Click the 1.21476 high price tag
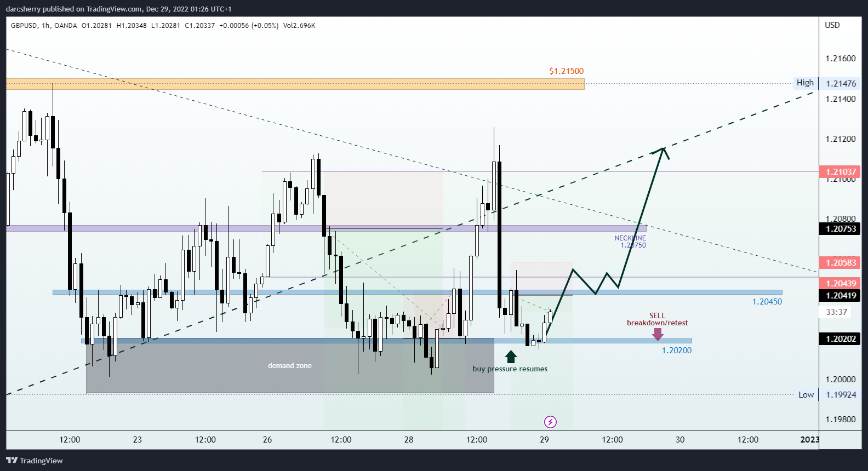The height and width of the screenshot is (471, 868). click(x=841, y=83)
